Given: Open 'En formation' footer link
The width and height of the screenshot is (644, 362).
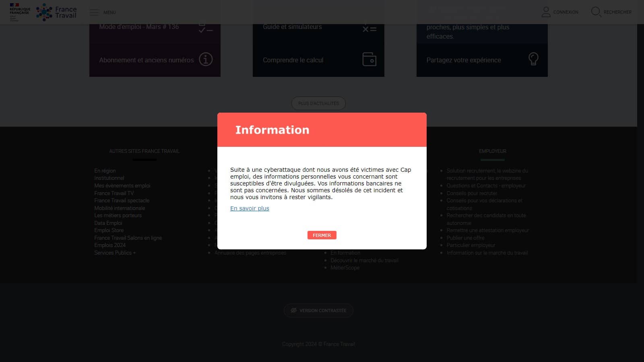Looking at the screenshot, I should pyautogui.click(x=345, y=253).
